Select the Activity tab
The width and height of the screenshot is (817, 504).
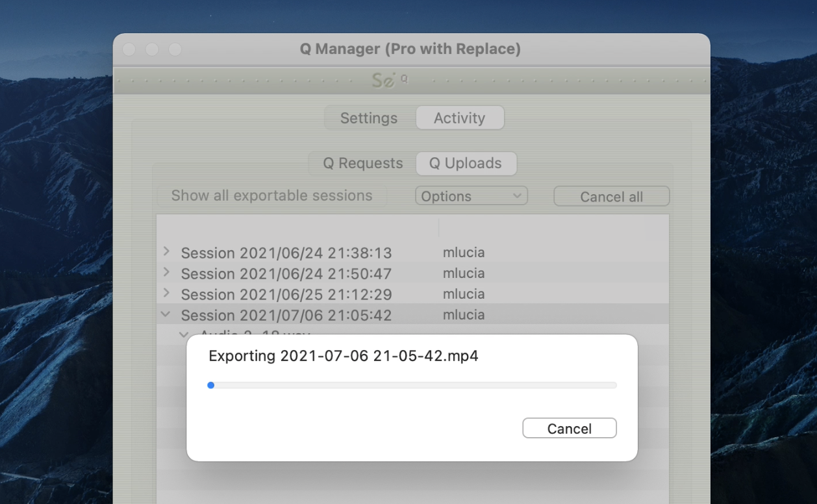click(x=459, y=118)
